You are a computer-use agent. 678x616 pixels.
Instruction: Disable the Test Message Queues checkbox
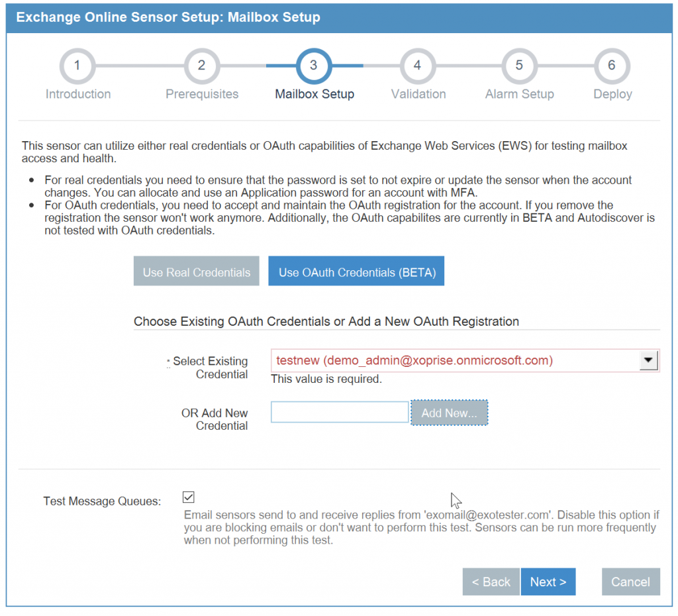[188, 497]
